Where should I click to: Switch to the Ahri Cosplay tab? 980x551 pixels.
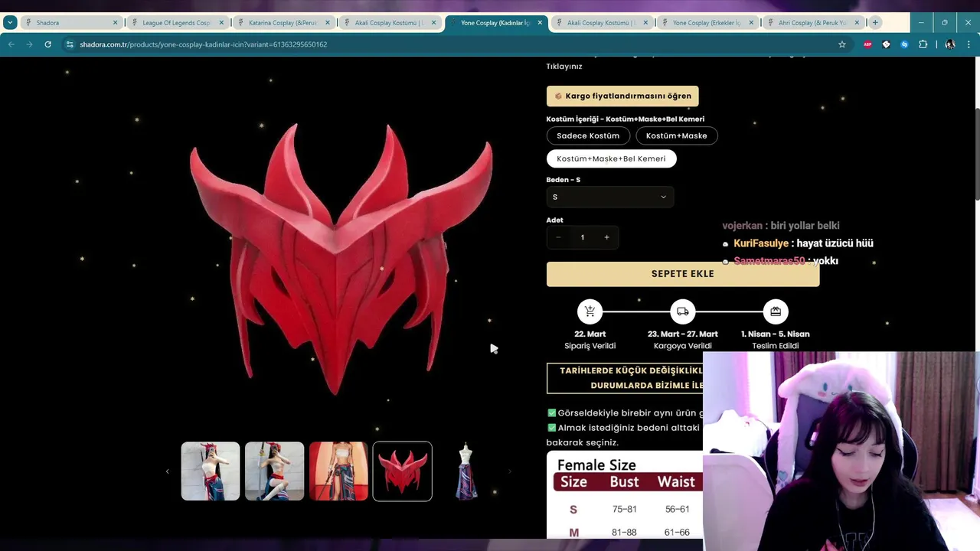coord(812,23)
